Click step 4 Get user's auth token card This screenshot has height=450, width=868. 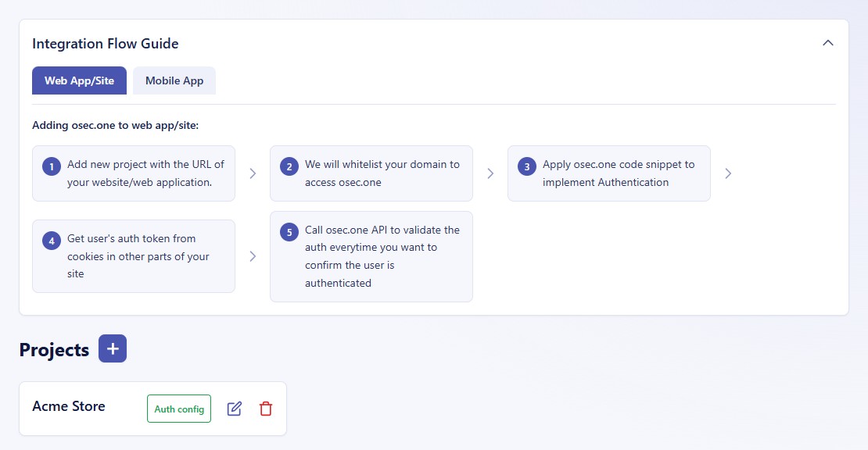click(134, 256)
